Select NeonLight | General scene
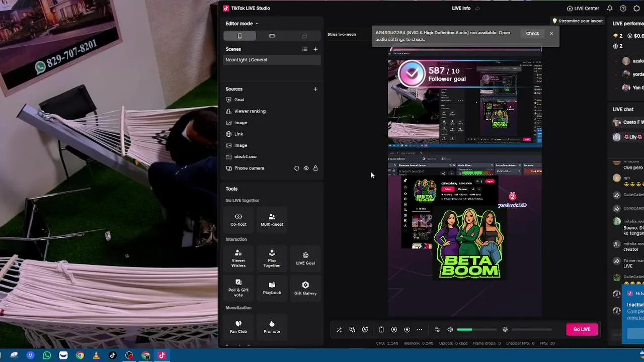 coord(272,60)
